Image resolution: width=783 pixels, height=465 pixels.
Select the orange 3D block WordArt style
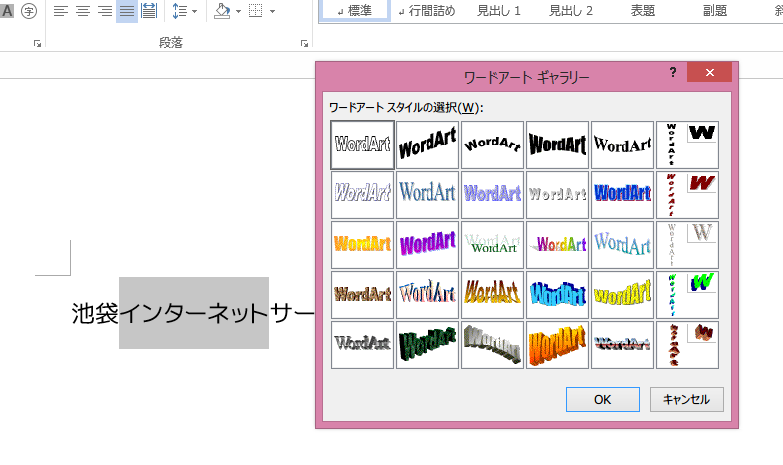click(x=557, y=345)
